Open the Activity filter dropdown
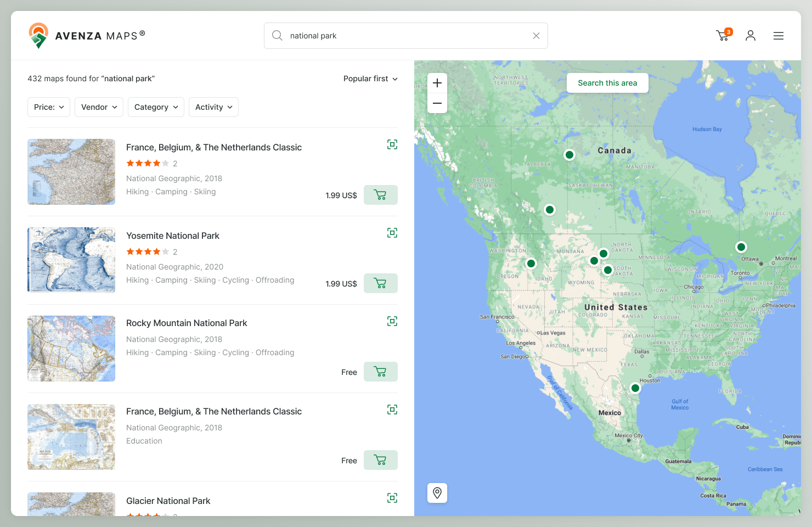Screen dimensions: 812x527 coord(213,107)
